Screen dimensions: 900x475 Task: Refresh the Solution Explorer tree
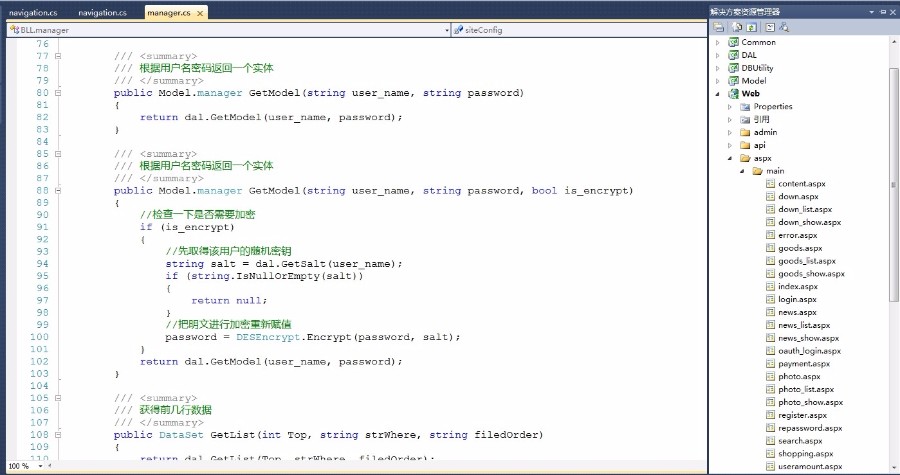pyautogui.click(x=751, y=27)
